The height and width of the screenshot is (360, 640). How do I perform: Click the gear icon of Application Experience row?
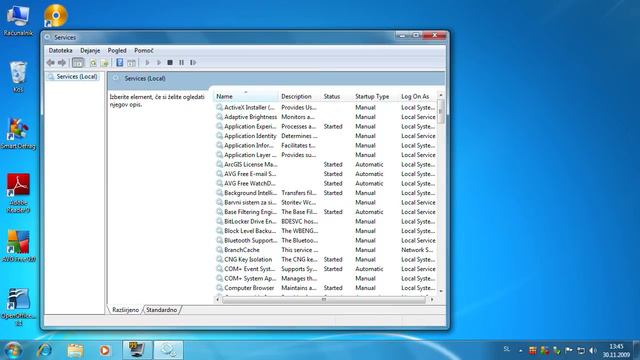(x=220, y=127)
